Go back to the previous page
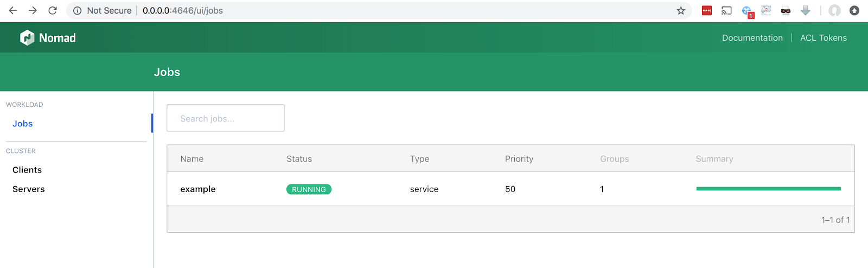 pyautogui.click(x=13, y=10)
